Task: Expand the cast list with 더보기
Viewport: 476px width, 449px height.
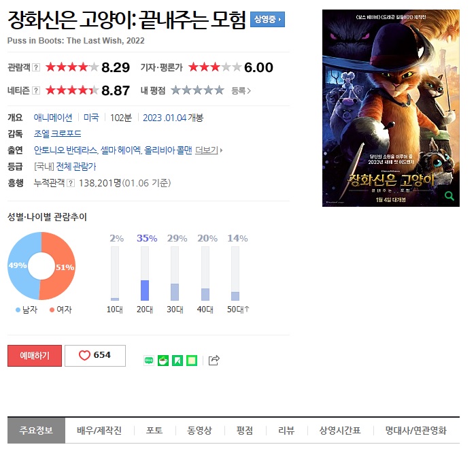Action: [209, 150]
